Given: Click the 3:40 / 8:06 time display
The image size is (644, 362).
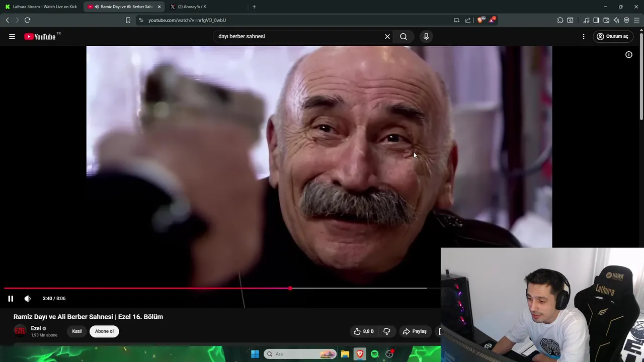Looking at the screenshot, I should click(54, 299).
